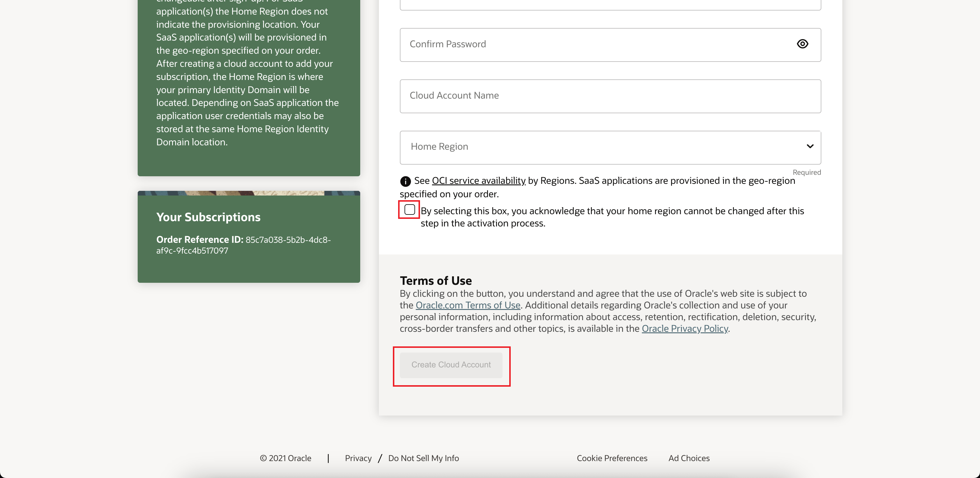Click the Do Not Sell My Info link
Screen dimensions: 980x478
point(423,458)
